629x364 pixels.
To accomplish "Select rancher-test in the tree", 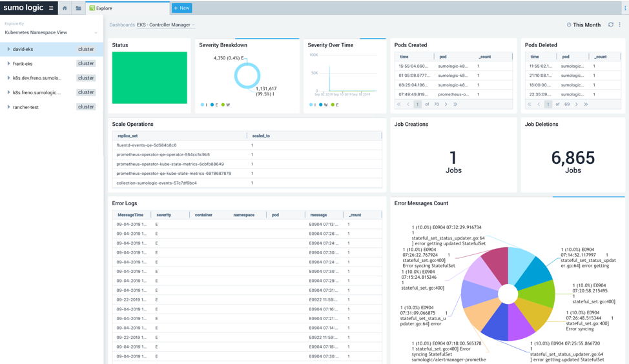I will [26, 107].
